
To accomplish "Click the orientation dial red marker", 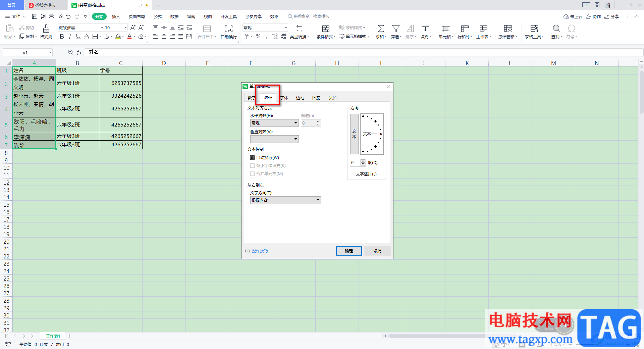I will (381, 134).
